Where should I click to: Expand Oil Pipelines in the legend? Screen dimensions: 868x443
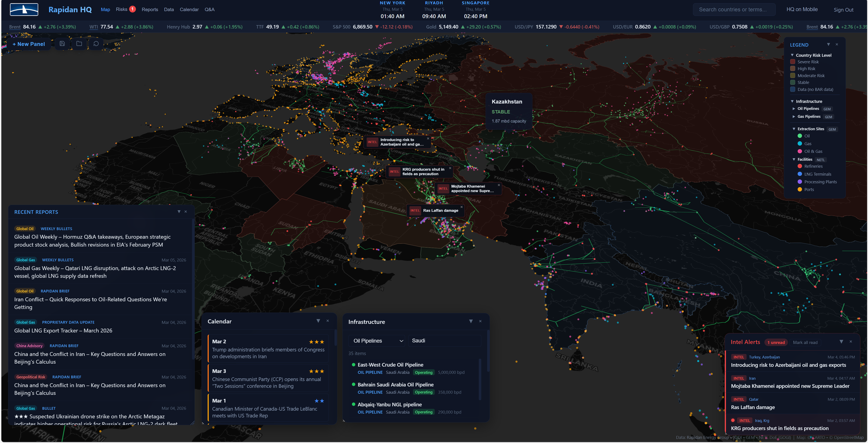(794, 109)
